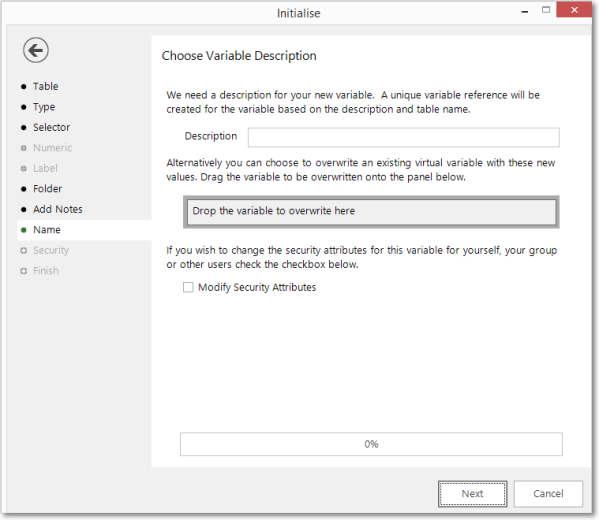Click the Finish step in sidebar
The width and height of the screenshot is (599, 520).
click(x=46, y=271)
